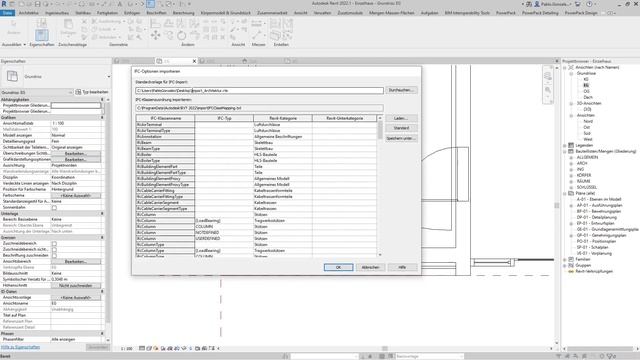Click the Familien icon in project browser
Image resolution: width=640 pixels, height=360 pixels.
571,259
